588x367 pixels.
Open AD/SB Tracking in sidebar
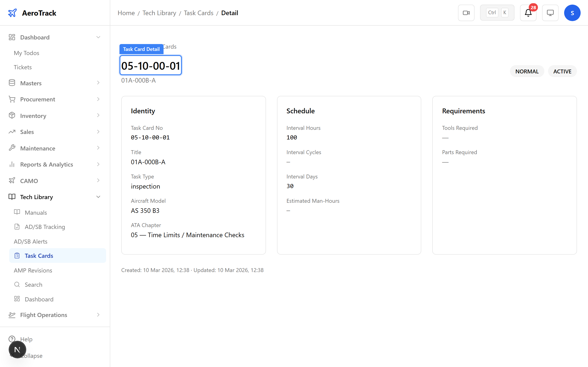click(x=45, y=227)
